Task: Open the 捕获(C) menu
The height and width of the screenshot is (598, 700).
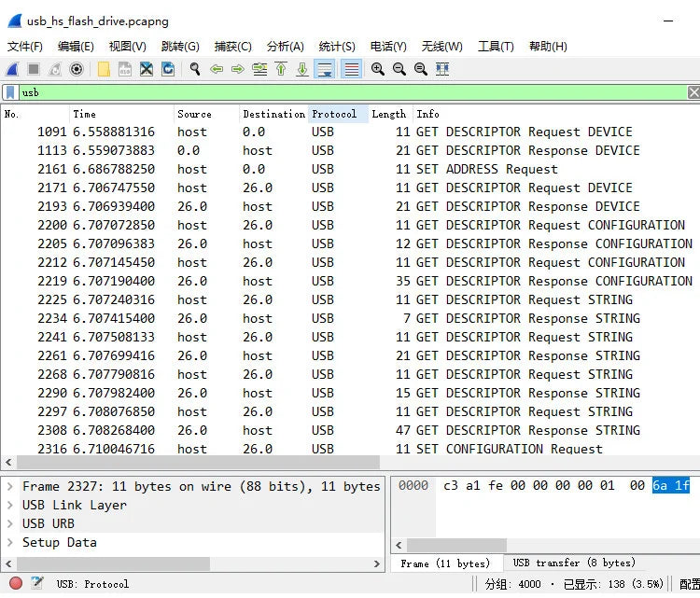Action: (233, 47)
